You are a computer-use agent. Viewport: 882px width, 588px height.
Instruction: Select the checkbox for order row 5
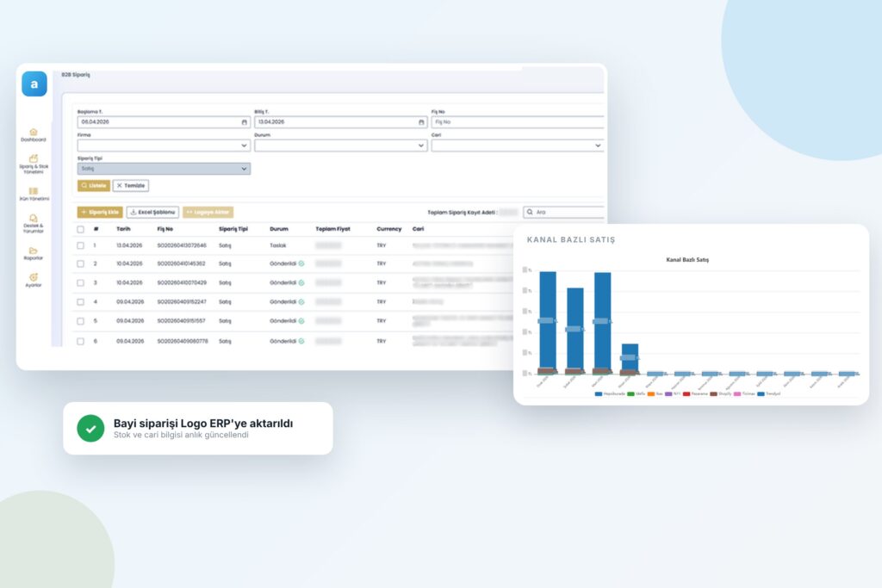coord(80,321)
